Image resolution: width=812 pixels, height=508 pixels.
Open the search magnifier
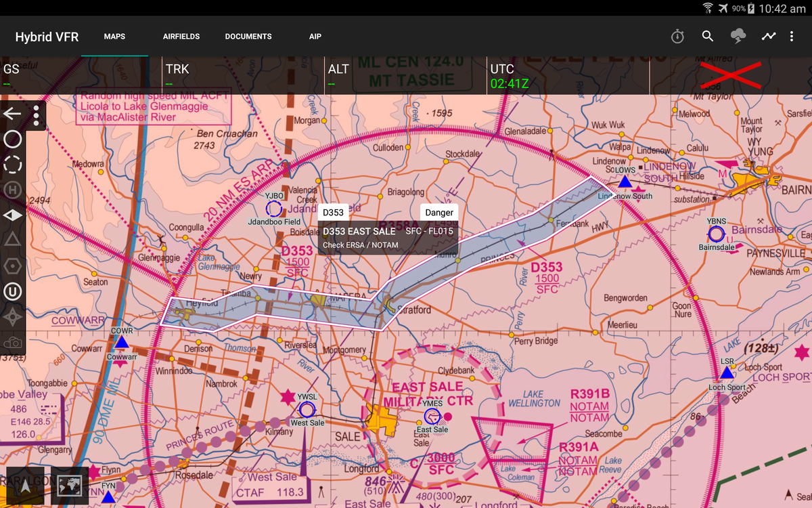coord(708,37)
